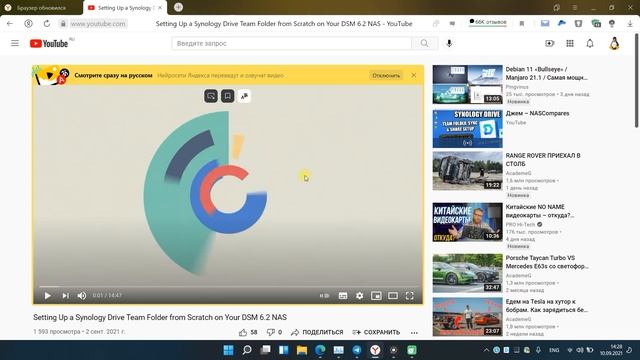Close the Setting Up a Synology tab
Screen dimensions: 640x360
[160, 8]
